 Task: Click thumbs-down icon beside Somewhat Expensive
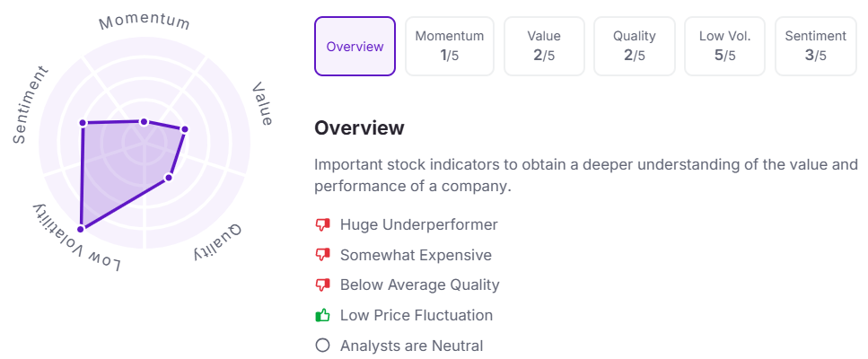322,255
